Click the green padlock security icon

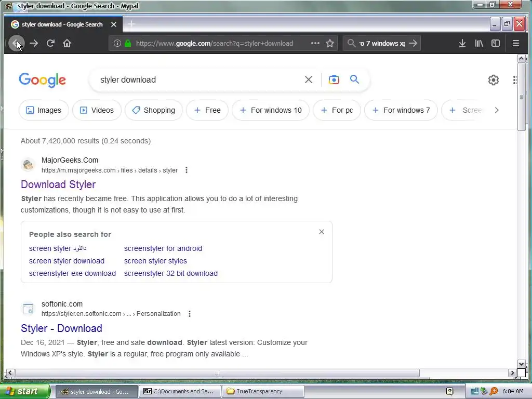coord(128,44)
